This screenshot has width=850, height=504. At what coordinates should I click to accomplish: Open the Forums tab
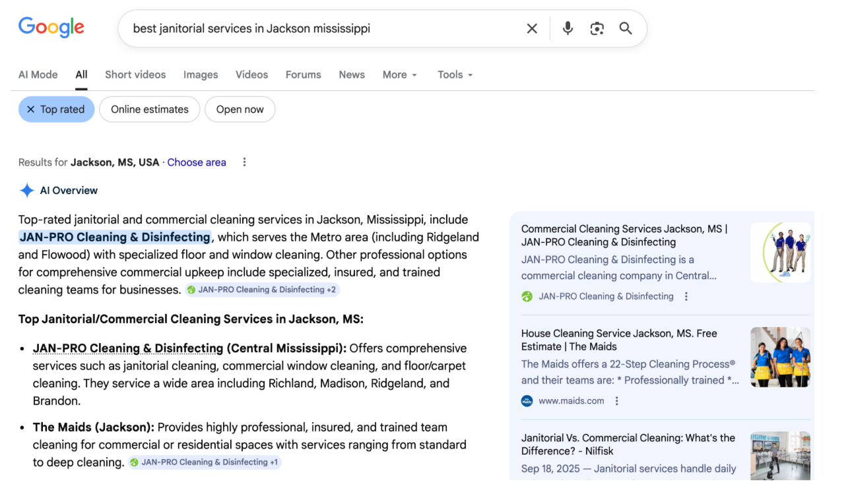click(x=304, y=75)
